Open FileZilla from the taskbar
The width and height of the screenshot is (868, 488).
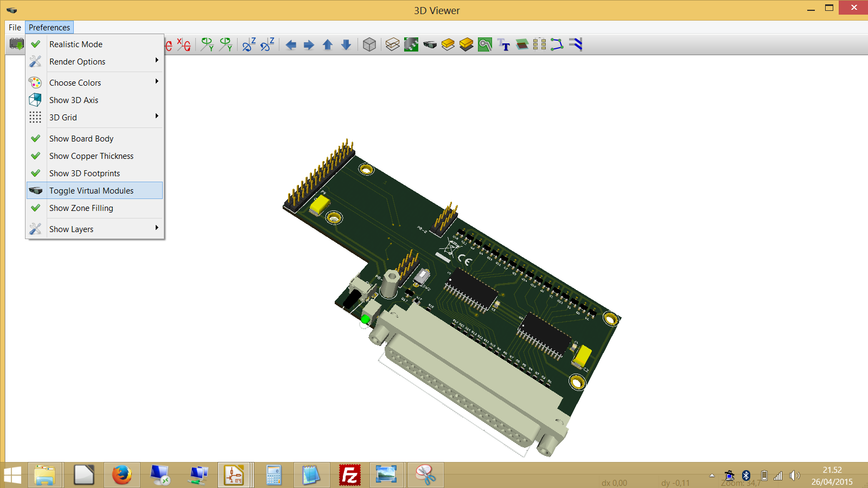350,476
